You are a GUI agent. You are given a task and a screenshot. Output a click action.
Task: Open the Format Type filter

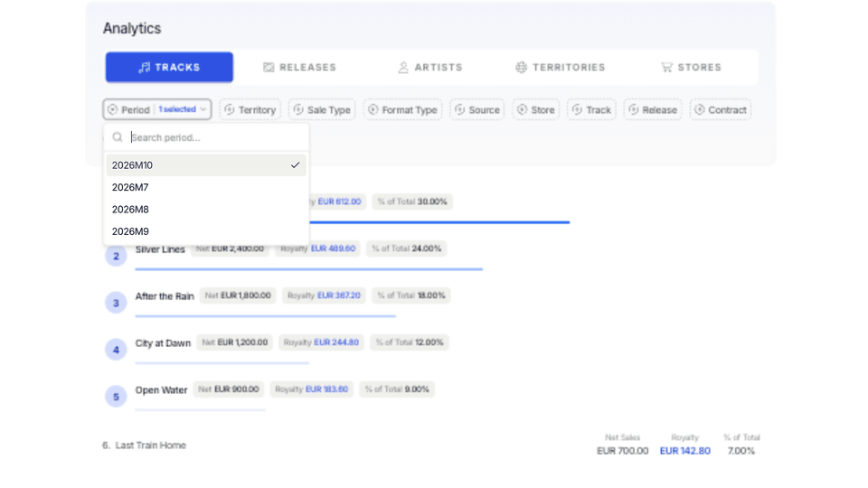click(403, 110)
